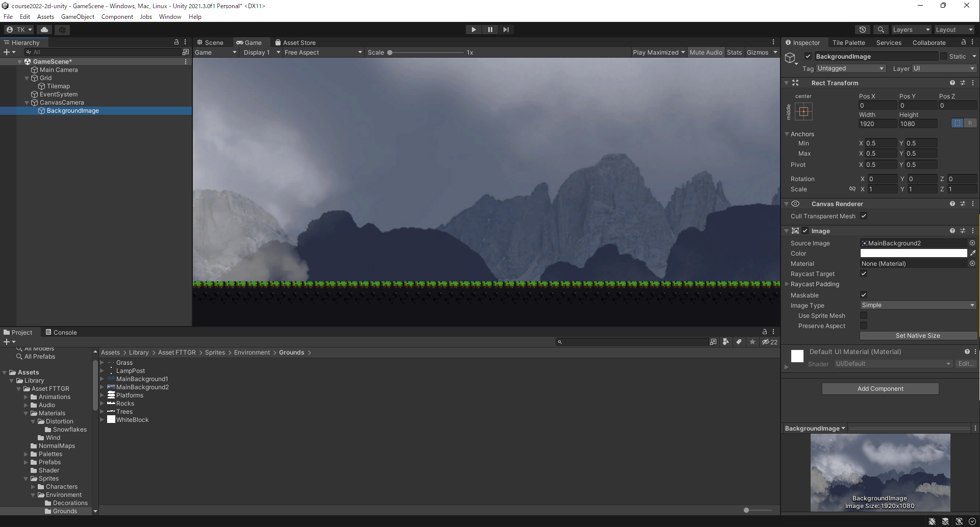Pick color with the eyedropper icon

tap(973, 253)
